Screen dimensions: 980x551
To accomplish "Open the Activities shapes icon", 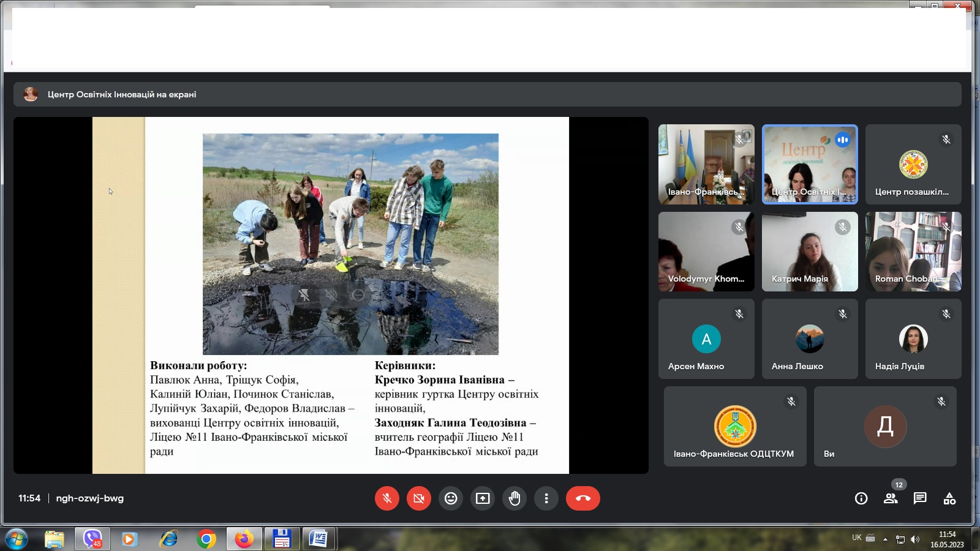I will (x=949, y=498).
